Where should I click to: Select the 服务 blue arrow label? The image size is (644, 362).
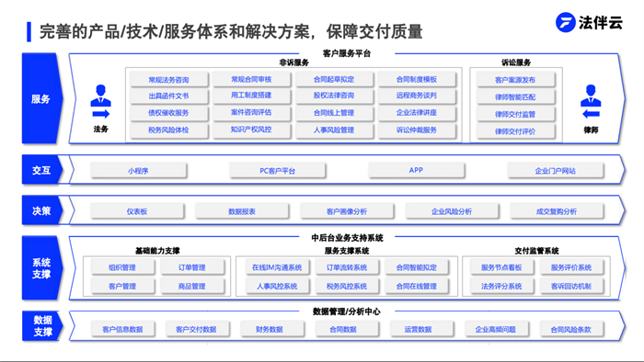(42, 98)
